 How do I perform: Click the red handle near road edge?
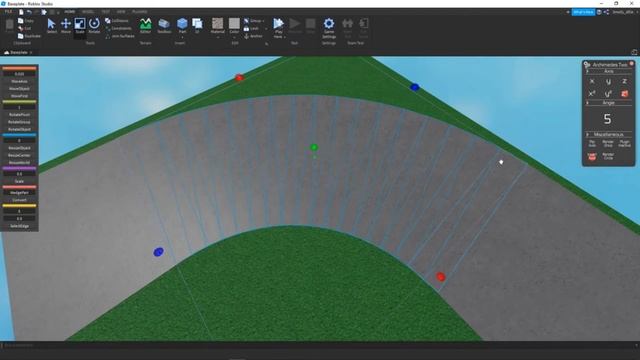coord(440,277)
